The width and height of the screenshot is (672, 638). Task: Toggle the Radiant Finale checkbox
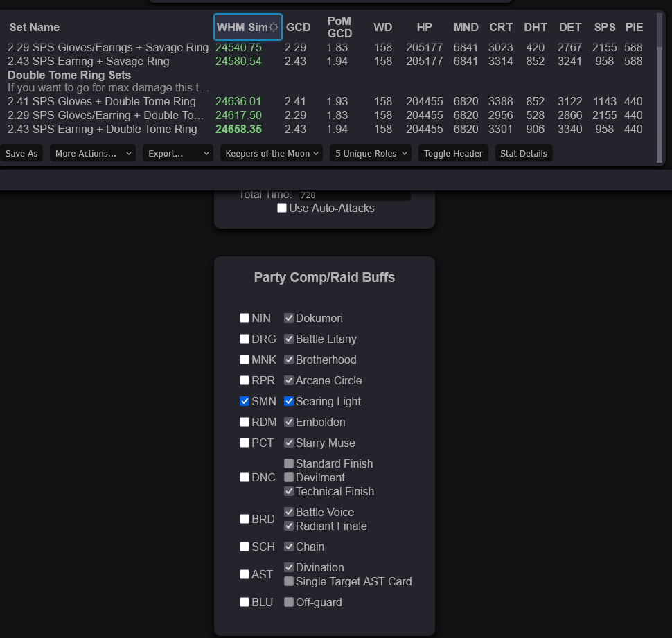click(289, 526)
